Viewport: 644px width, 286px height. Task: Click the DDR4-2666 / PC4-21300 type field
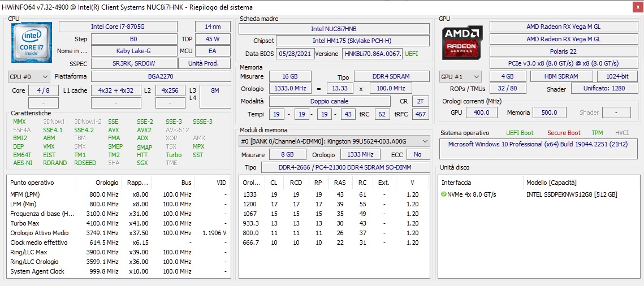345,167
